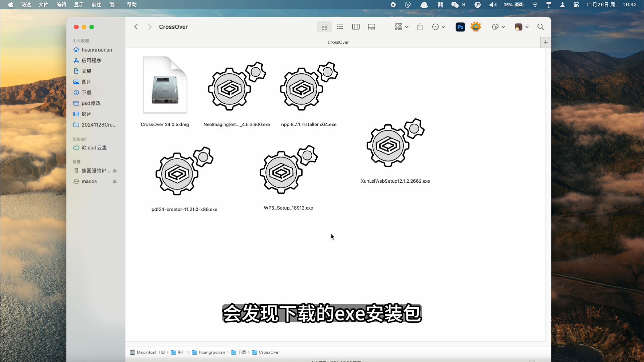Open the toolbar dropdown left of the avatar icon
The image size is (644, 362).
tap(498, 27)
